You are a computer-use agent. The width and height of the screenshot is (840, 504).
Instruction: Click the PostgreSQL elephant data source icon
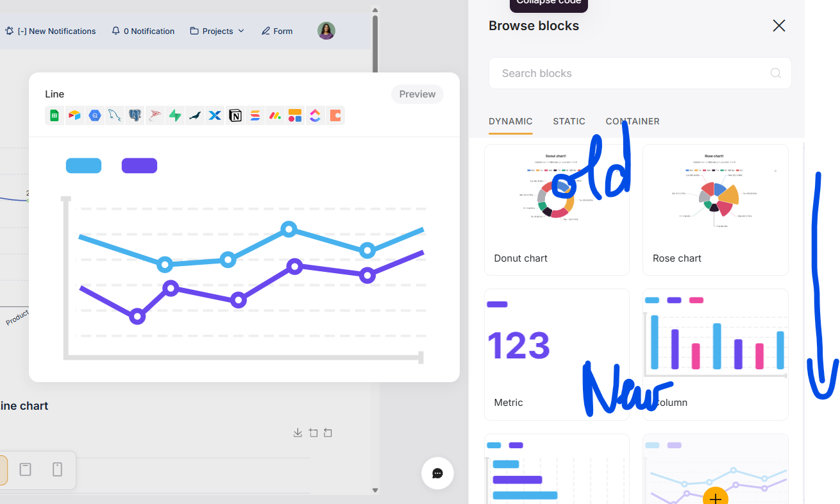click(135, 115)
